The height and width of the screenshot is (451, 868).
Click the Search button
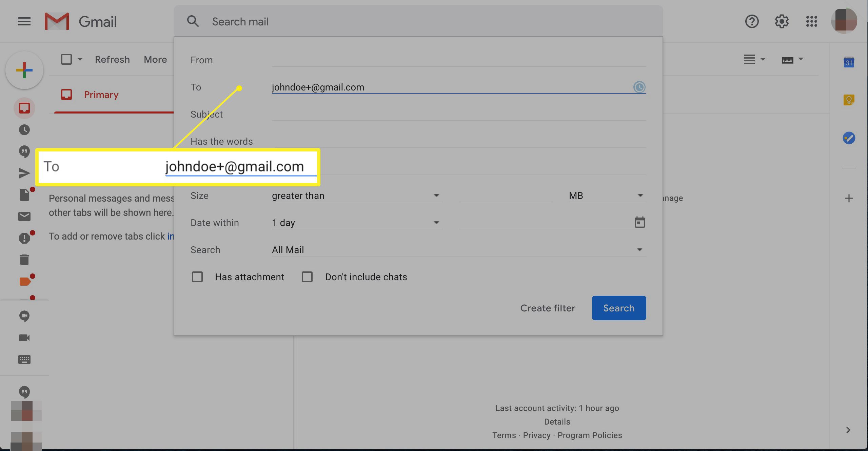point(619,308)
